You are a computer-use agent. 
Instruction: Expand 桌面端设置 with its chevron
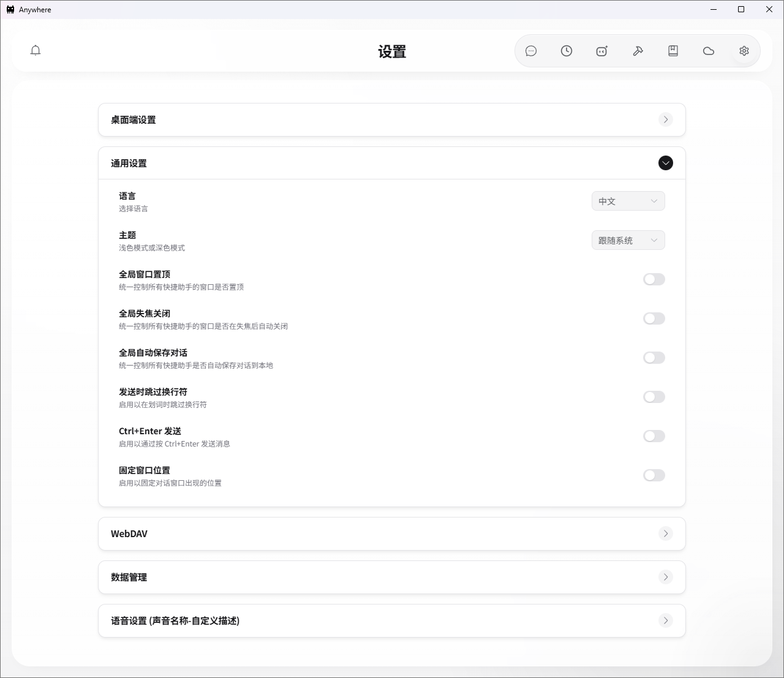pos(666,119)
